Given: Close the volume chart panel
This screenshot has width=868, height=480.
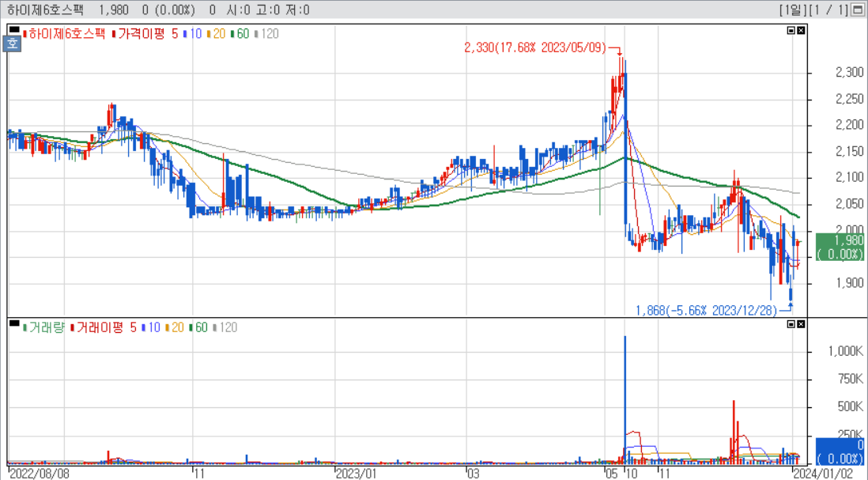Looking at the screenshot, I should 801,324.
